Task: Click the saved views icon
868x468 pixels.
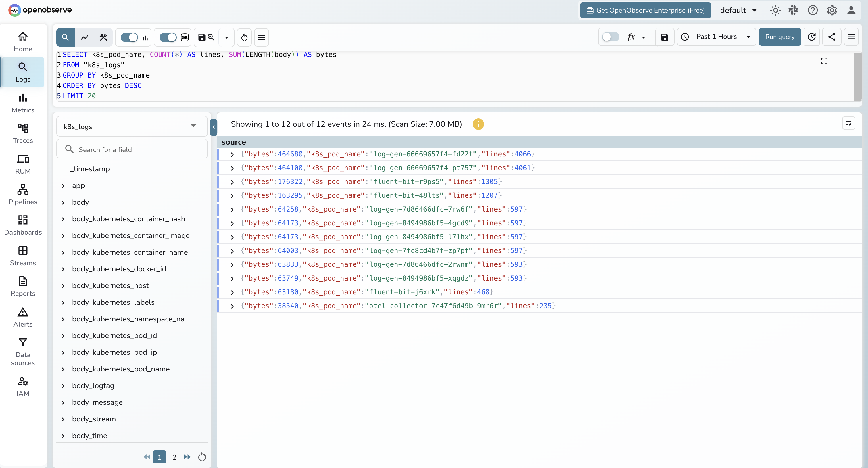Action: [206, 37]
